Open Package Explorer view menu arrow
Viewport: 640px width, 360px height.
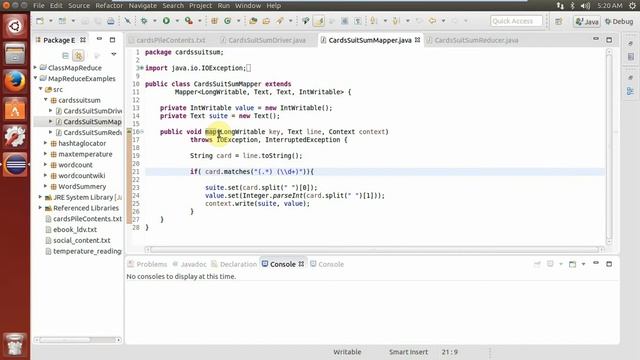pyautogui.click(x=113, y=54)
